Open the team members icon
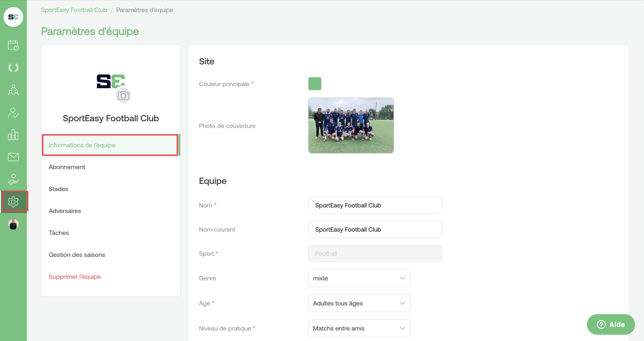Image resolution: width=644 pixels, height=341 pixels. point(13,90)
